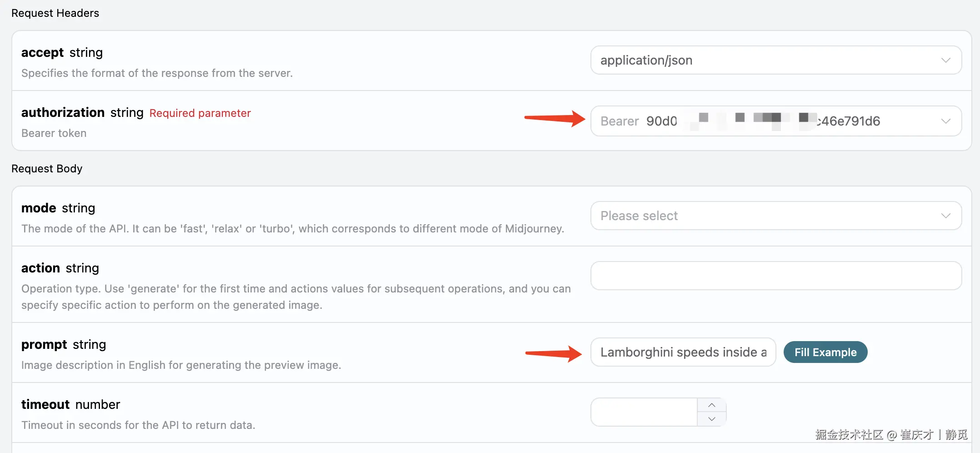The width and height of the screenshot is (980, 453).
Task: Click the chevron arrow in the mode field
Action: (x=945, y=216)
